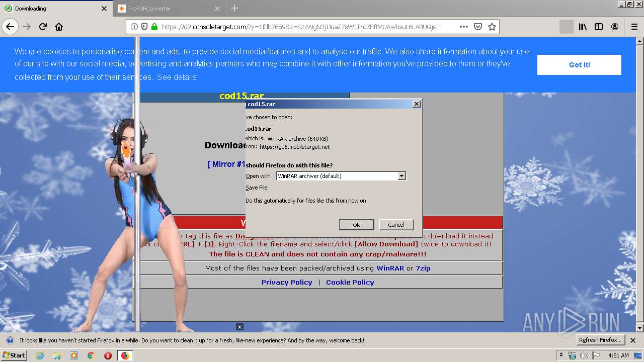
Task: Save page to Pocket
Action: (478, 27)
